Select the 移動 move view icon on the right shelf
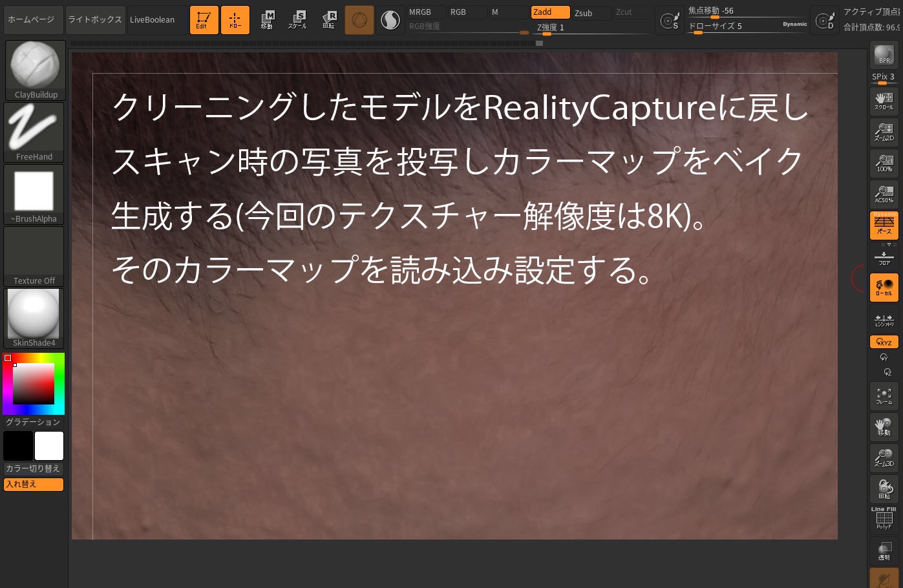This screenshot has width=903, height=588. (884, 427)
